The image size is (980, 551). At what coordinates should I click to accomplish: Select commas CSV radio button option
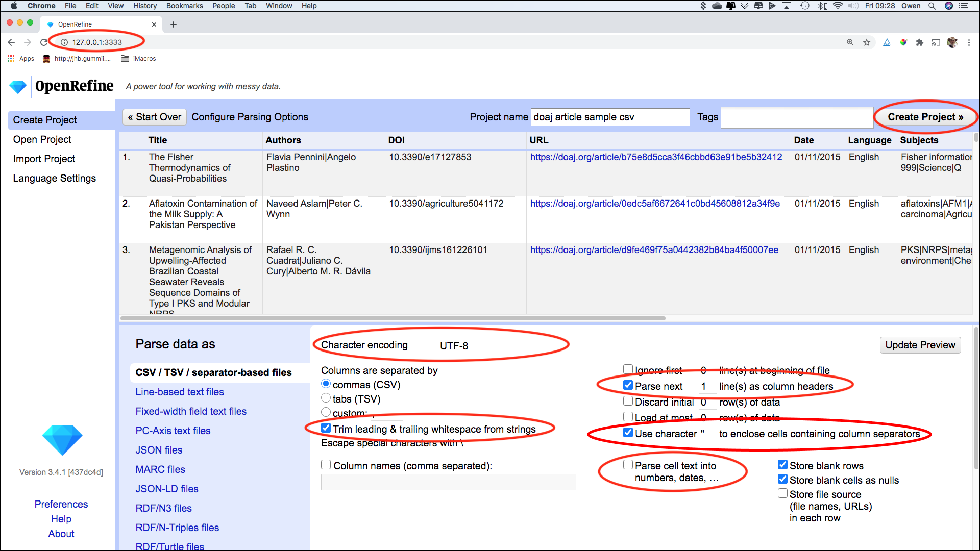click(x=326, y=385)
